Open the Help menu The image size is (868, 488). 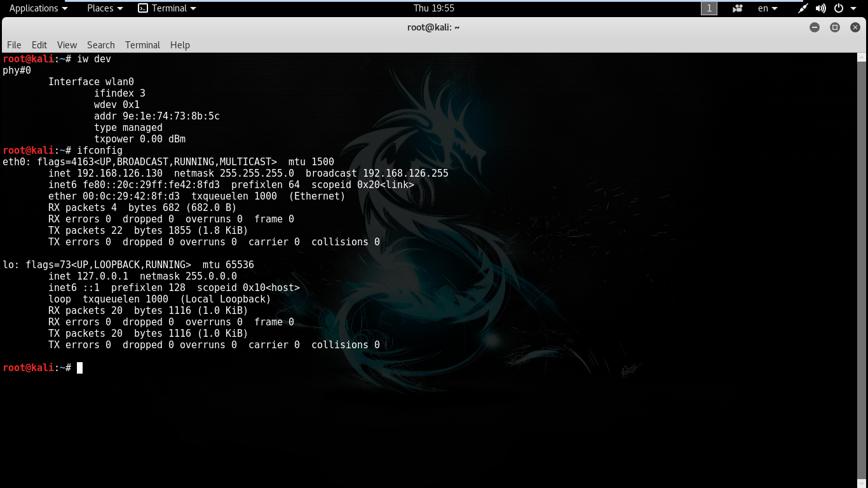point(180,45)
